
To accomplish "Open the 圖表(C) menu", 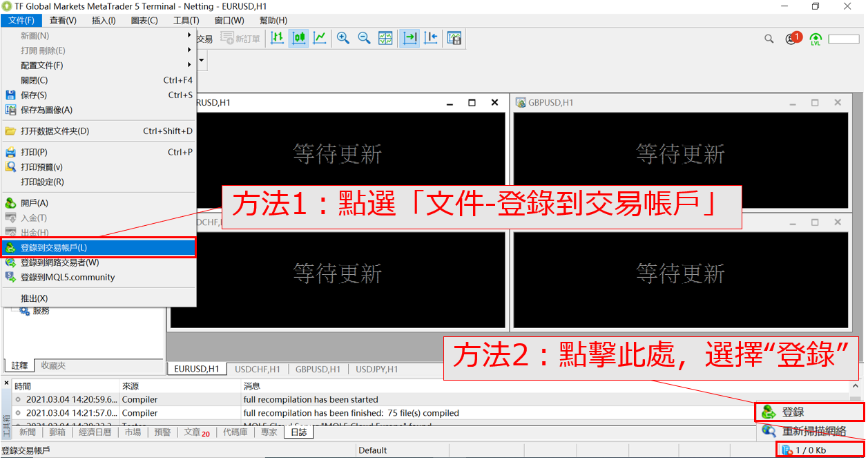I will click(x=144, y=21).
